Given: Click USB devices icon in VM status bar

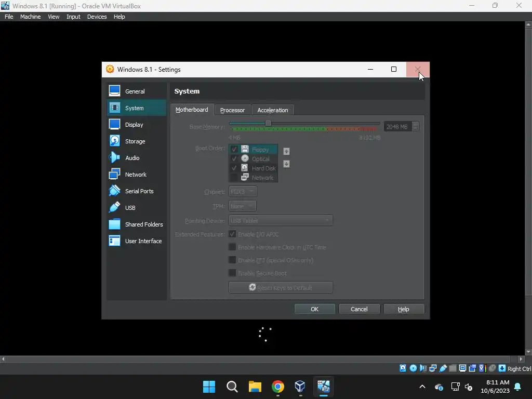Looking at the screenshot, I should pyautogui.click(x=443, y=368).
